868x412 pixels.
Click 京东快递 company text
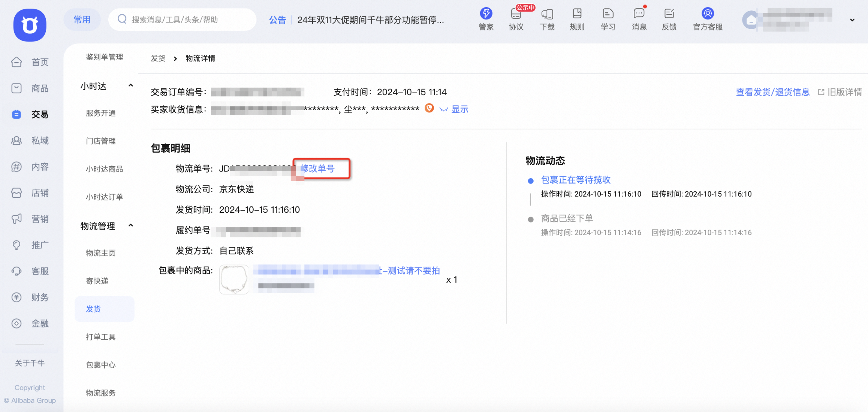[x=236, y=189]
